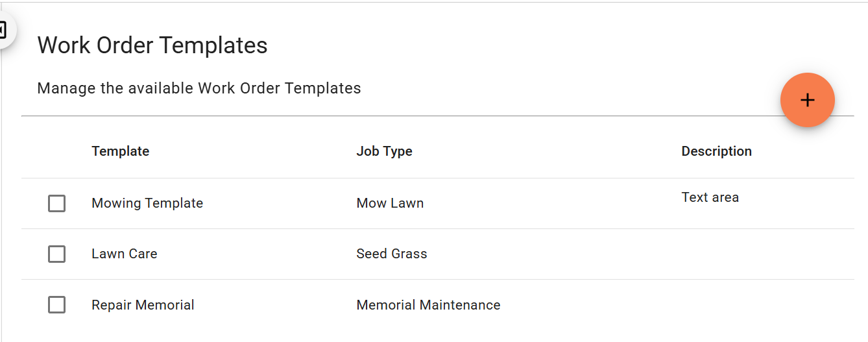868x342 pixels.
Task: Click the orange plus add template button
Action: click(x=807, y=100)
